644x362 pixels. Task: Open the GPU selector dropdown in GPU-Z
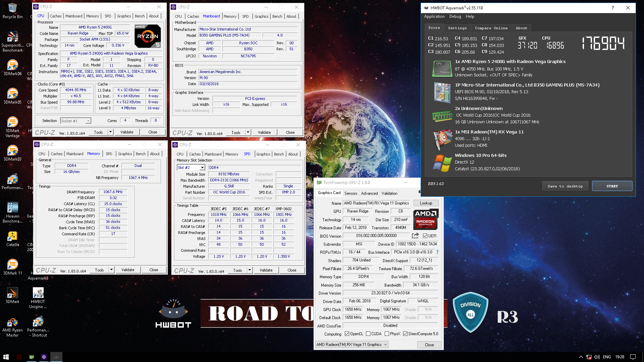coord(352,345)
